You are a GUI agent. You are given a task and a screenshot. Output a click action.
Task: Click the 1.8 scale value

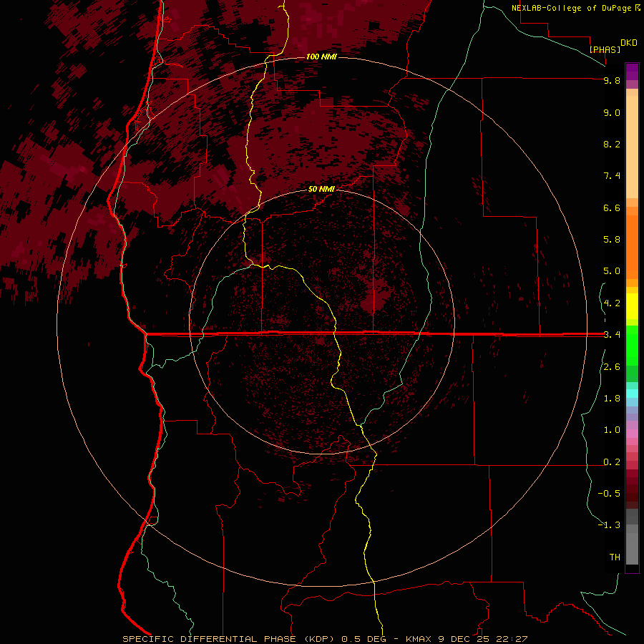coord(612,399)
